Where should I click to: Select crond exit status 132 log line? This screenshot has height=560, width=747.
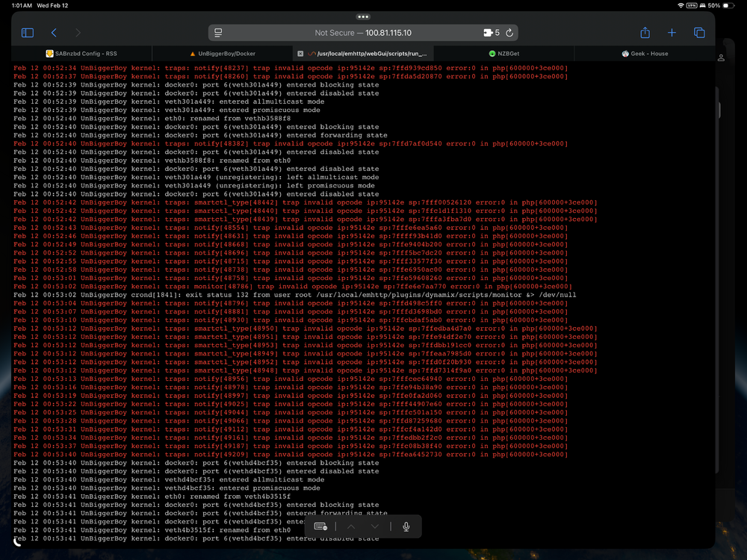coord(295,295)
